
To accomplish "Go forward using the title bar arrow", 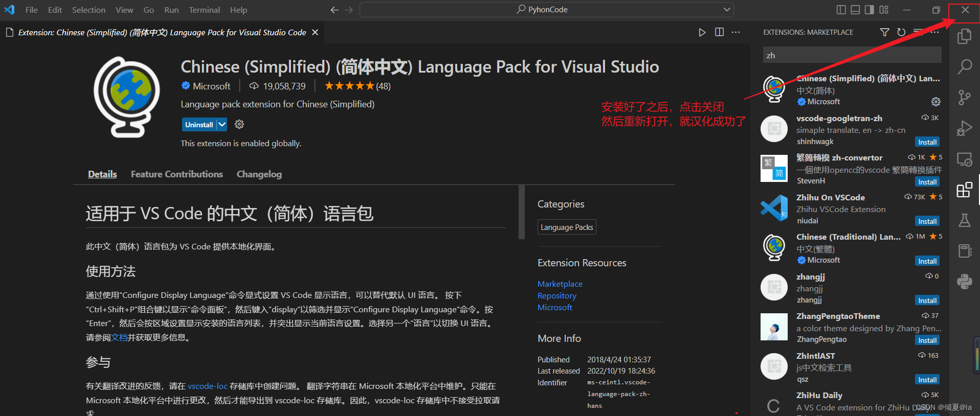I will point(349,10).
